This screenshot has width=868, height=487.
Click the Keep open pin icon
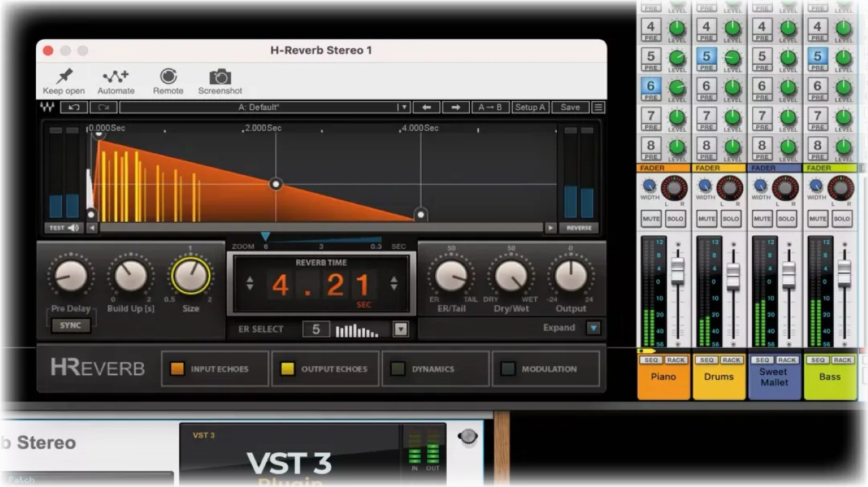click(64, 76)
